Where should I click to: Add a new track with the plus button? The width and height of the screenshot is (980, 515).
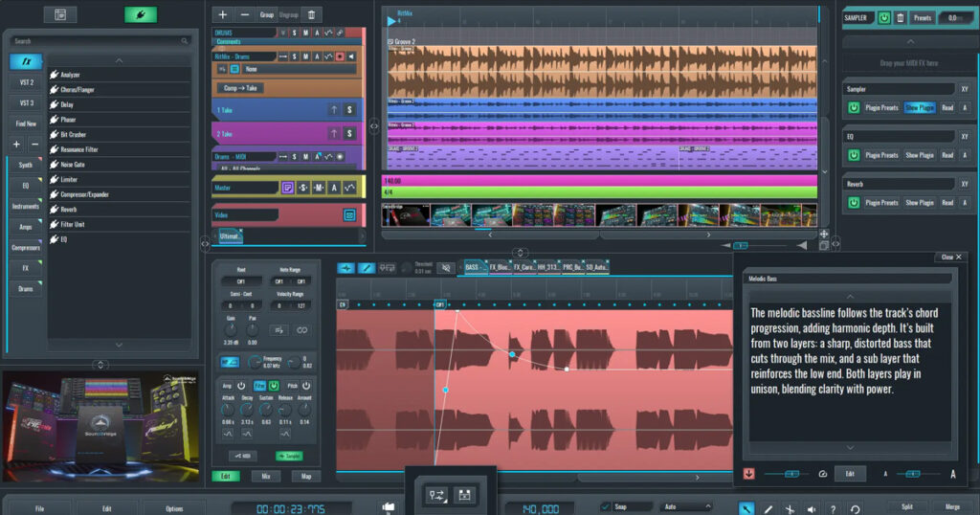(x=222, y=14)
